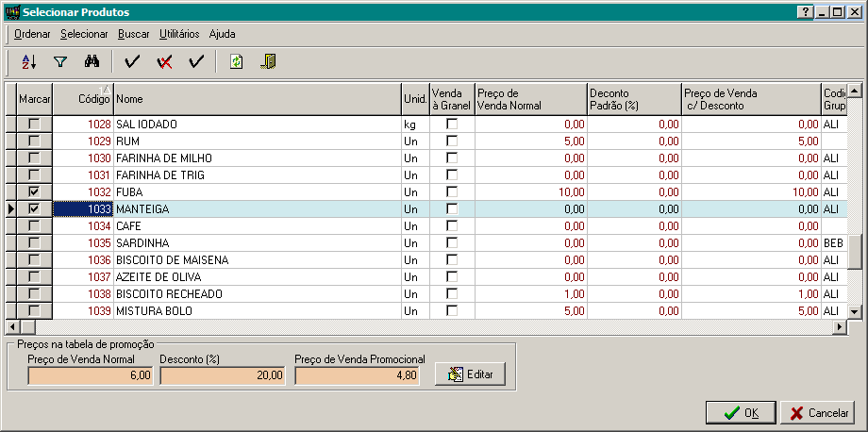Click the Cancelar button
Viewport: 868px width, 432px height.
817,413
